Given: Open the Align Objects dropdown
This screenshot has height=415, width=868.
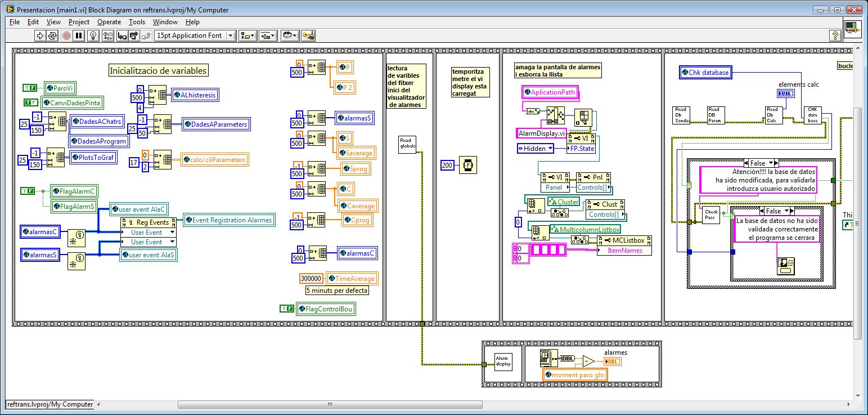Looking at the screenshot, I should coord(248,35).
